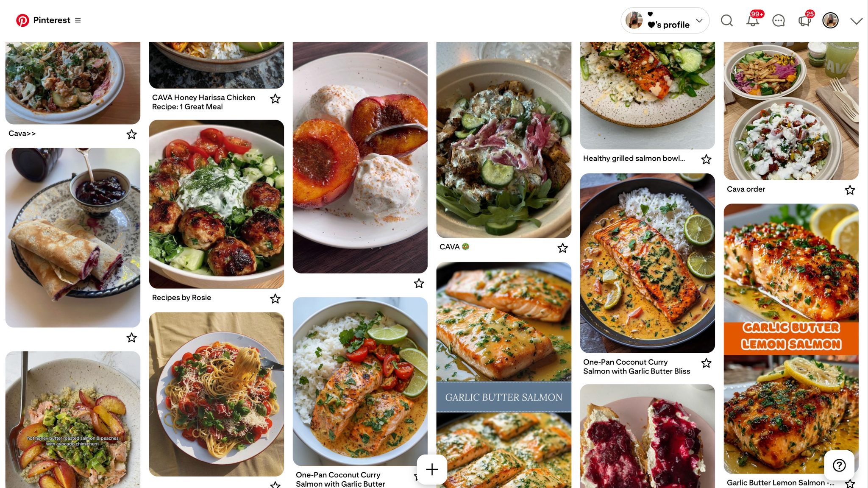Expand the account chevron at far right
The image size is (868, 488).
tap(857, 21)
